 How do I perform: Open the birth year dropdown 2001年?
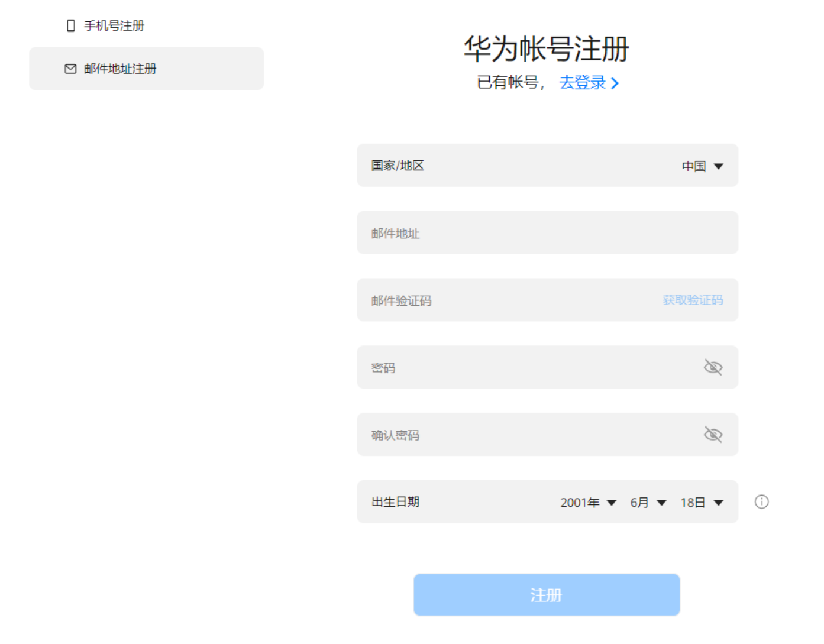(x=588, y=503)
